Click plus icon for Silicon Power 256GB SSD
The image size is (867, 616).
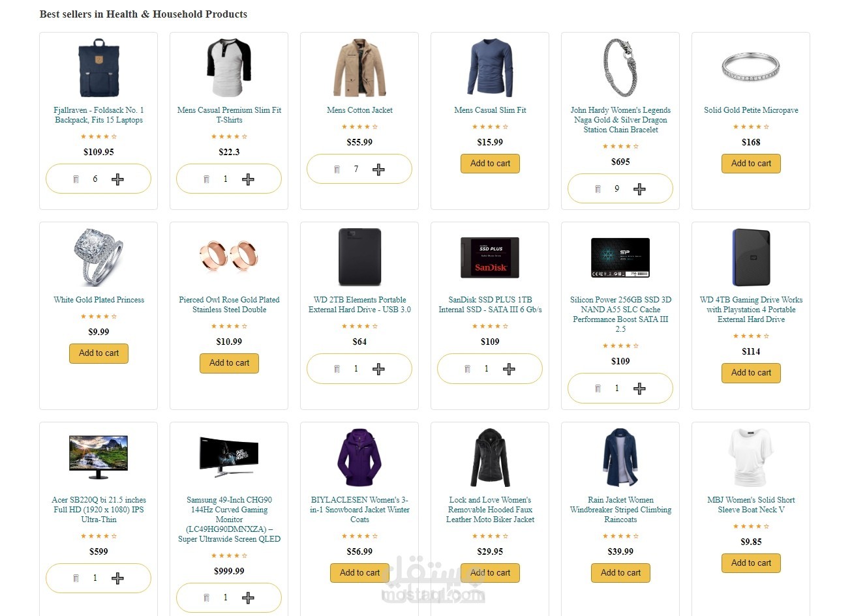(639, 389)
